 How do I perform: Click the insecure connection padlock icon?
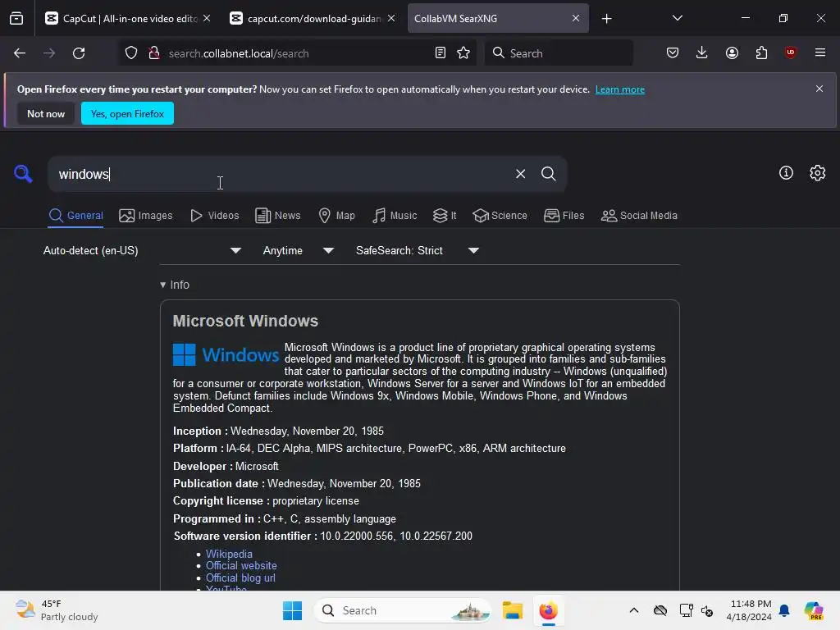coord(154,53)
